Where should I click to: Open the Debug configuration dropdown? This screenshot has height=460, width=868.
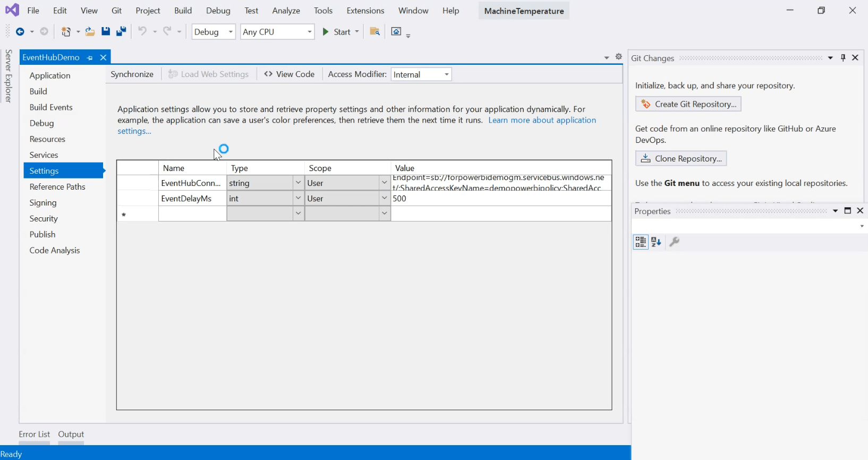214,32
